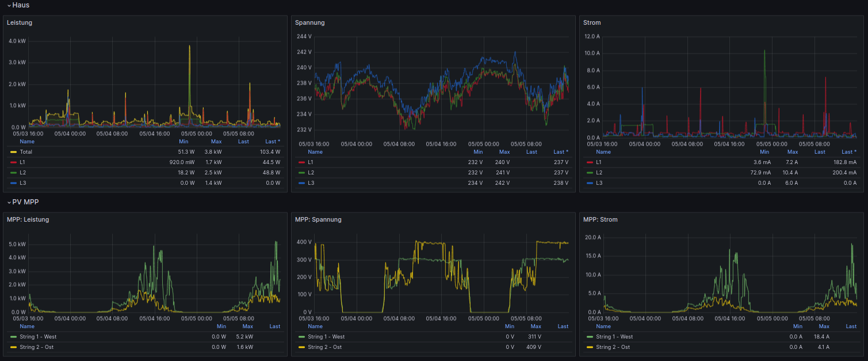This screenshot has width=868, height=361.
Task: Toggle L2 series in Spannung legend
Action: pos(311,173)
